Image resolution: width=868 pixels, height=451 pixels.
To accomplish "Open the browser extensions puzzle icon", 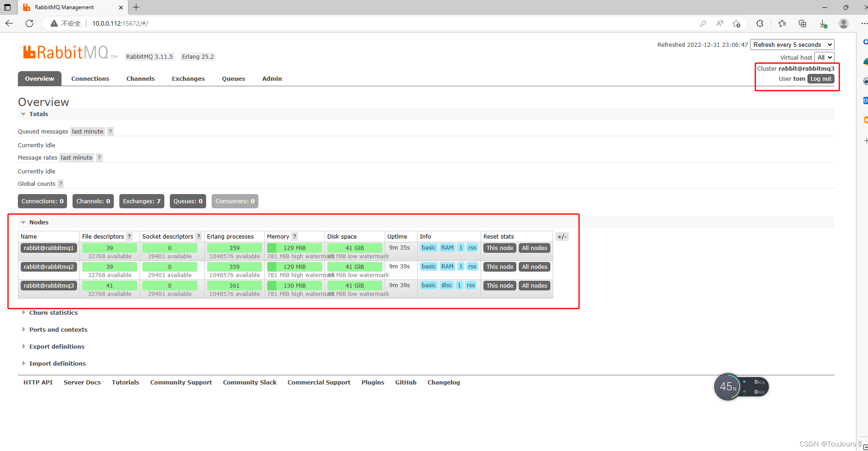I will click(760, 23).
